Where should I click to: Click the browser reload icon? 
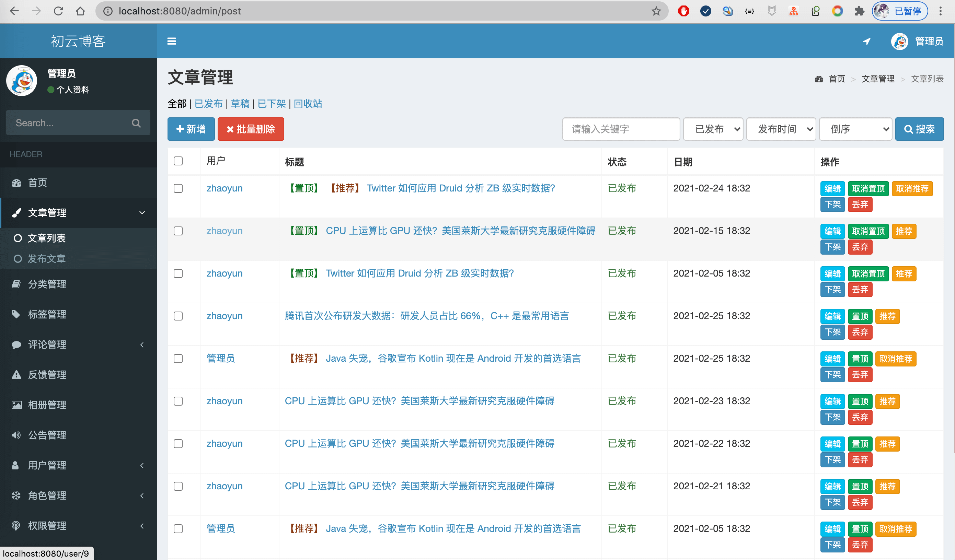click(58, 11)
